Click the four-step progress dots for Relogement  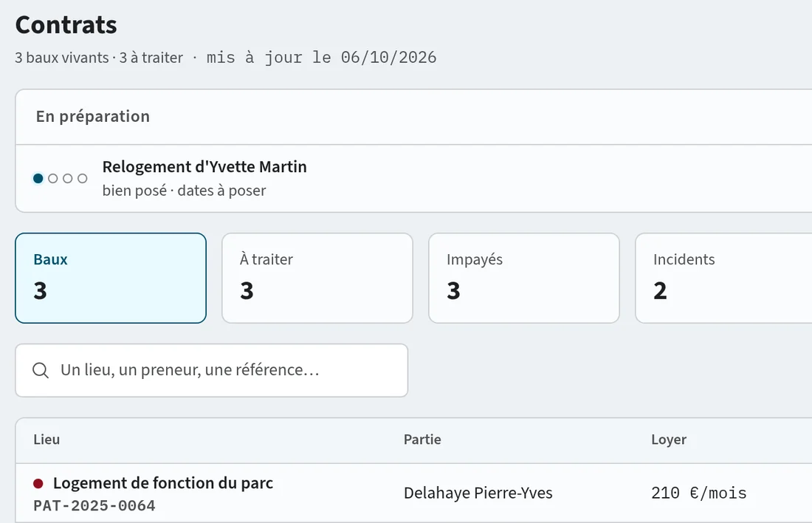pyautogui.click(x=60, y=178)
